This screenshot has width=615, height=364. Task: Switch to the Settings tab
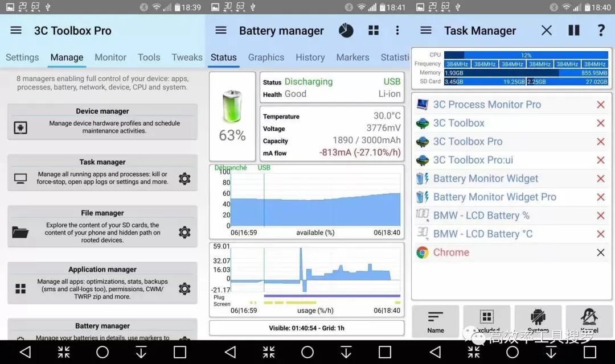(22, 57)
